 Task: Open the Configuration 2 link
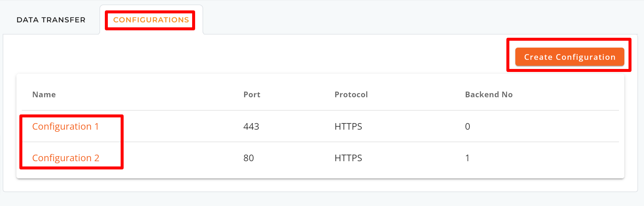pos(66,158)
